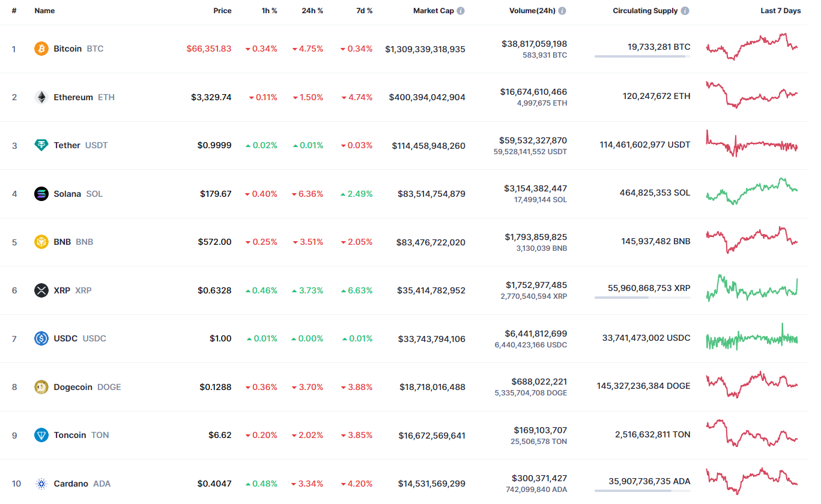Click the Dogecoin logo icon
This screenshot has width=821, height=504.
coord(41,387)
